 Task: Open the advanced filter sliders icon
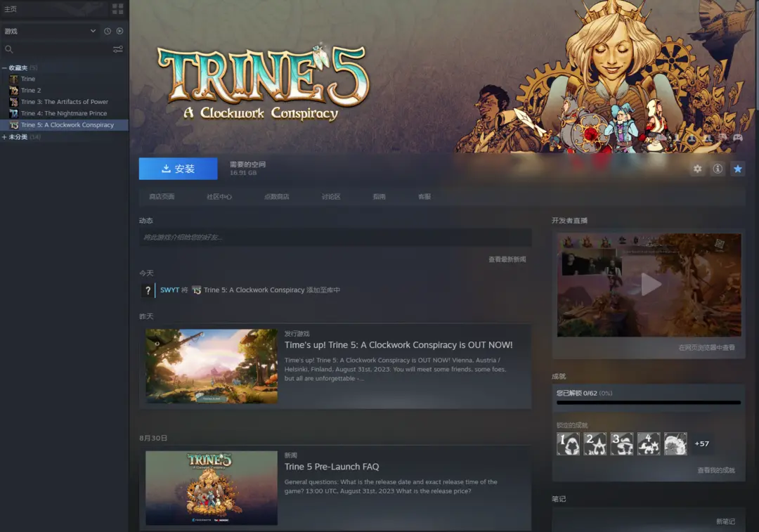point(117,49)
